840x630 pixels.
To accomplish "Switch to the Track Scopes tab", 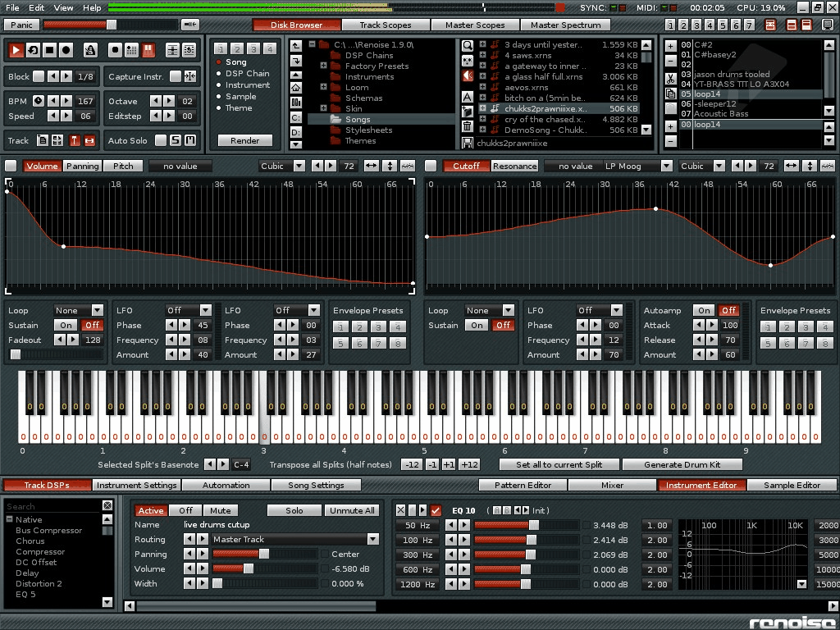I will click(x=386, y=25).
